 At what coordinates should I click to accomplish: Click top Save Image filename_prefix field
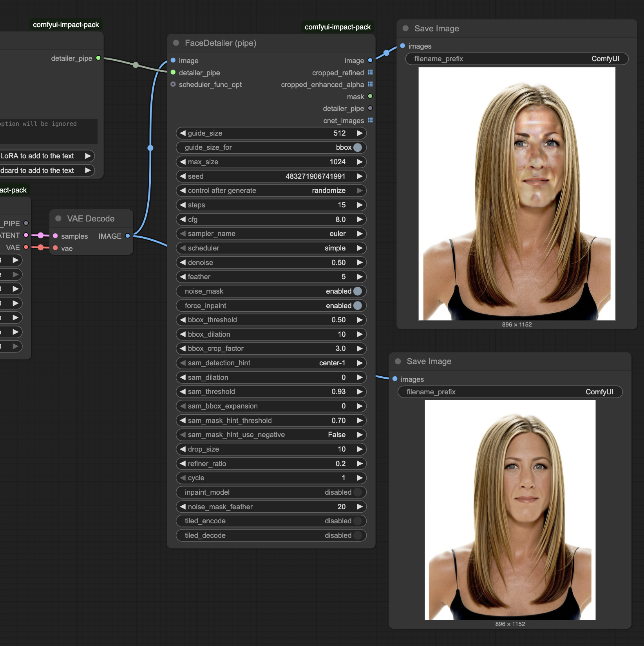click(517, 59)
